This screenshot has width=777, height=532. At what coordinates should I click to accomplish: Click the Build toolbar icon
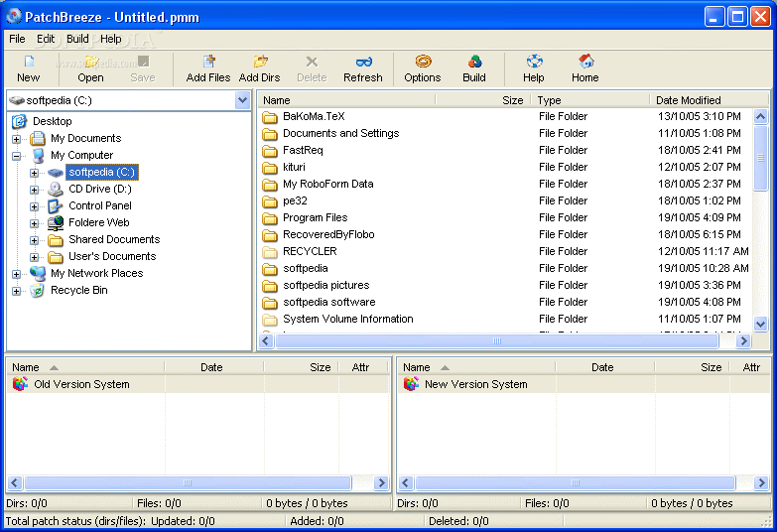coord(474,62)
